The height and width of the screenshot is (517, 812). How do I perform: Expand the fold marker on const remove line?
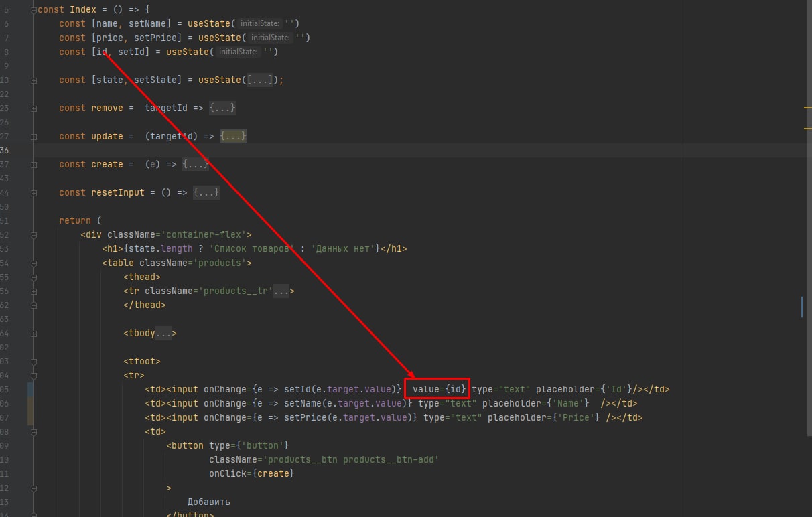[33, 108]
